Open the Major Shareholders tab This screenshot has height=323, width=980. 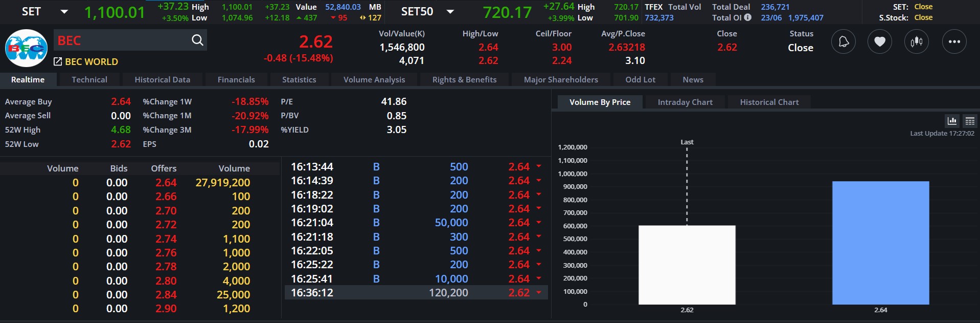pyautogui.click(x=561, y=79)
